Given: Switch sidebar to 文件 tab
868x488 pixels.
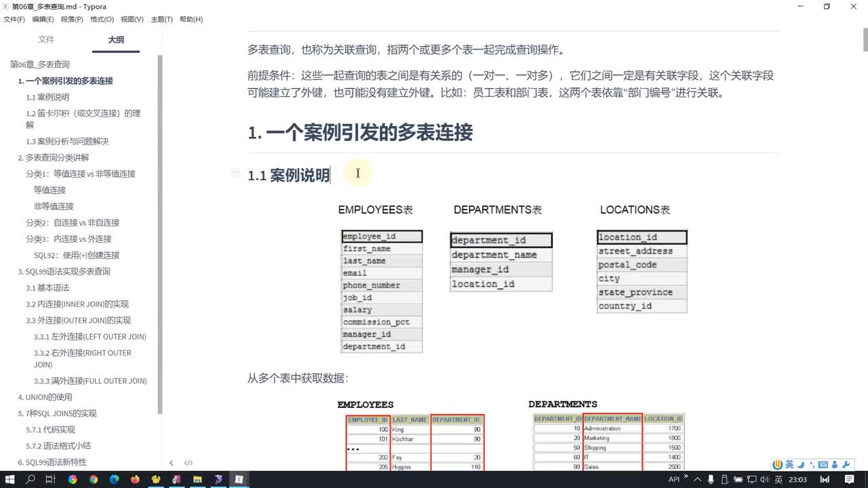Looking at the screenshot, I should click(x=46, y=40).
